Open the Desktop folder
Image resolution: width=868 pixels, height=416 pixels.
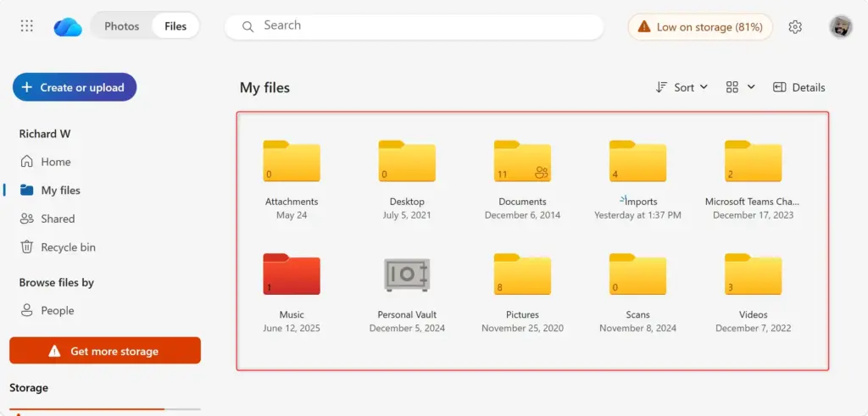tap(407, 162)
